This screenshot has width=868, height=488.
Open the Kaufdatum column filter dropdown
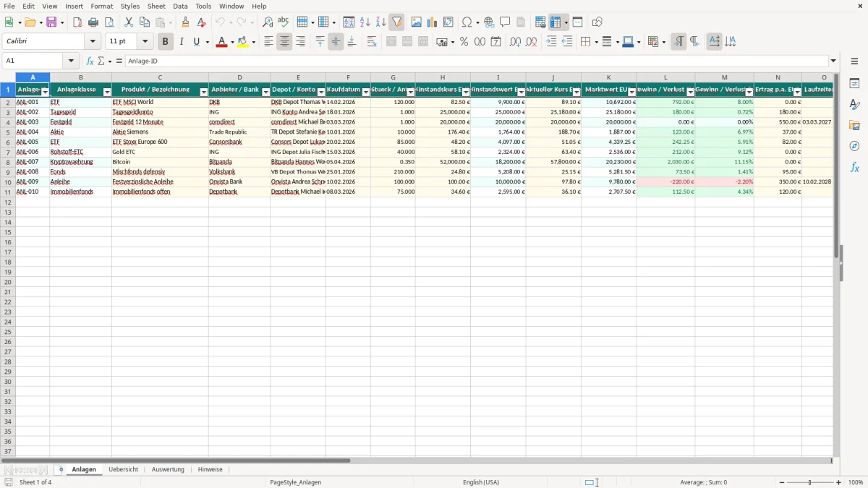(x=366, y=92)
